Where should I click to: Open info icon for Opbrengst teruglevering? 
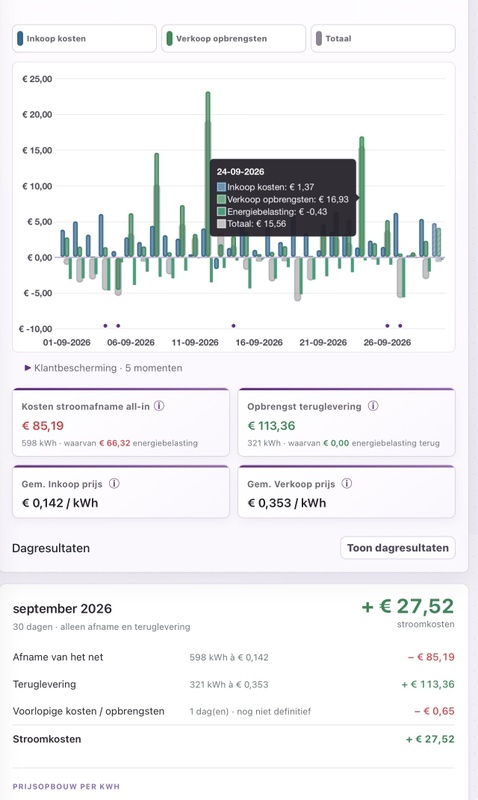click(373, 406)
